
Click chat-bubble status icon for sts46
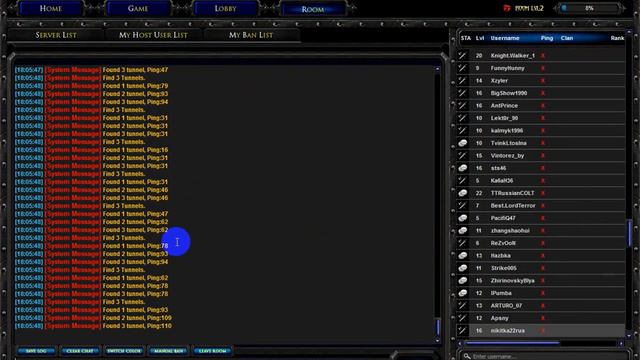(x=462, y=168)
